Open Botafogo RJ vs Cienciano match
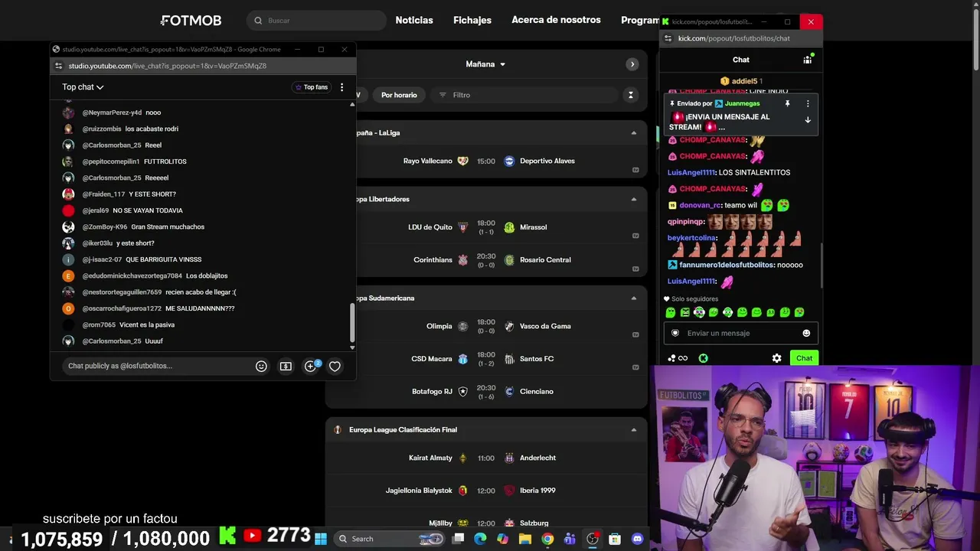 tap(487, 392)
